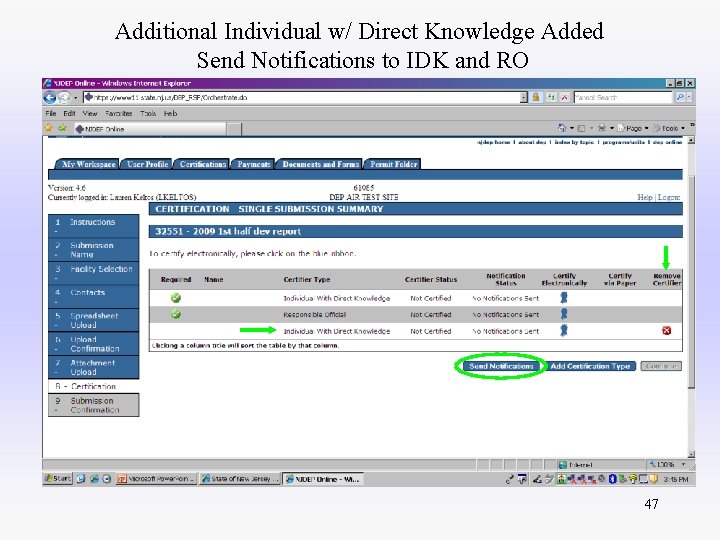Click the browser Back arrow button
The width and height of the screenshot is (720, 540).
click(50, 97)
